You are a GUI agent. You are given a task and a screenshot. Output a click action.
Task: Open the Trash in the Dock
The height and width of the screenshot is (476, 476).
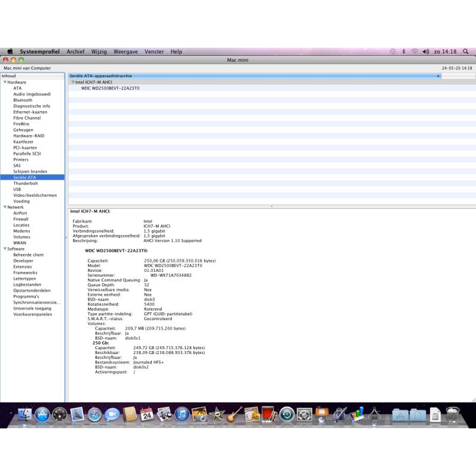(452, 414)
